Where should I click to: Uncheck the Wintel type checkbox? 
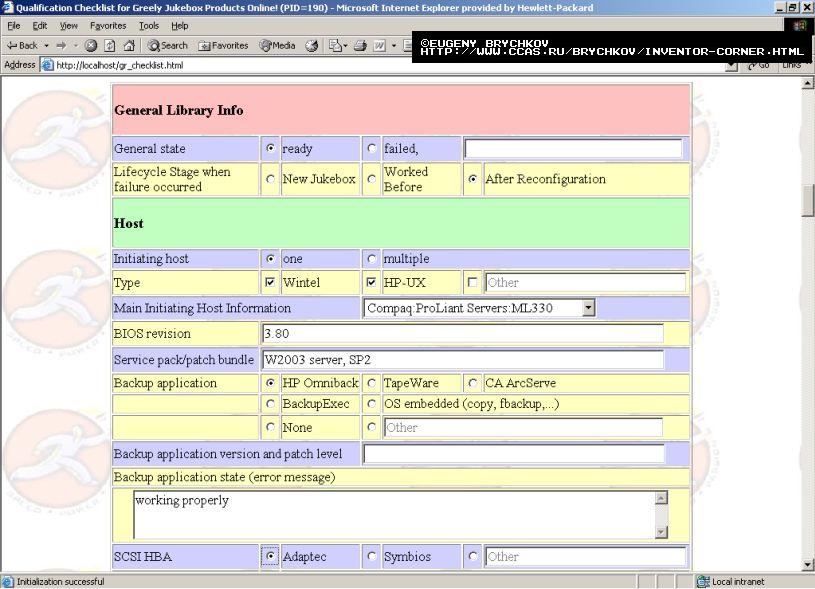point(270,282)
